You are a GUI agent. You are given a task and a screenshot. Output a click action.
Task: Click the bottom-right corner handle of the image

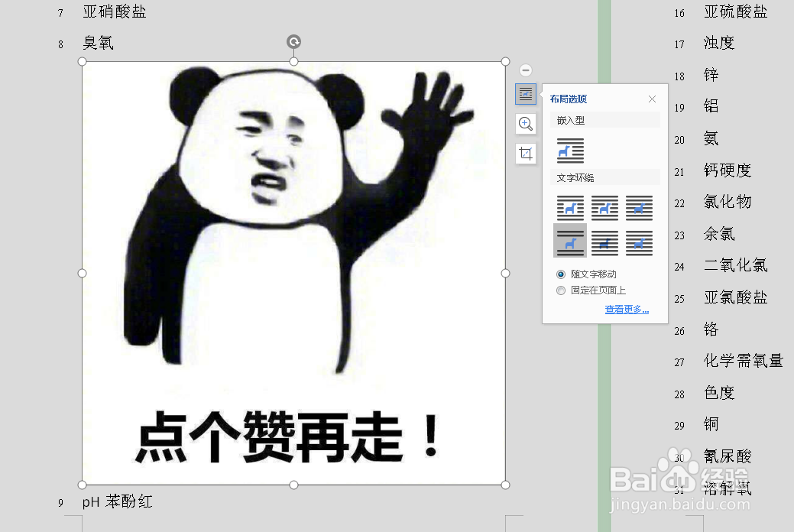pyautogui.click(x=505, y=485)
